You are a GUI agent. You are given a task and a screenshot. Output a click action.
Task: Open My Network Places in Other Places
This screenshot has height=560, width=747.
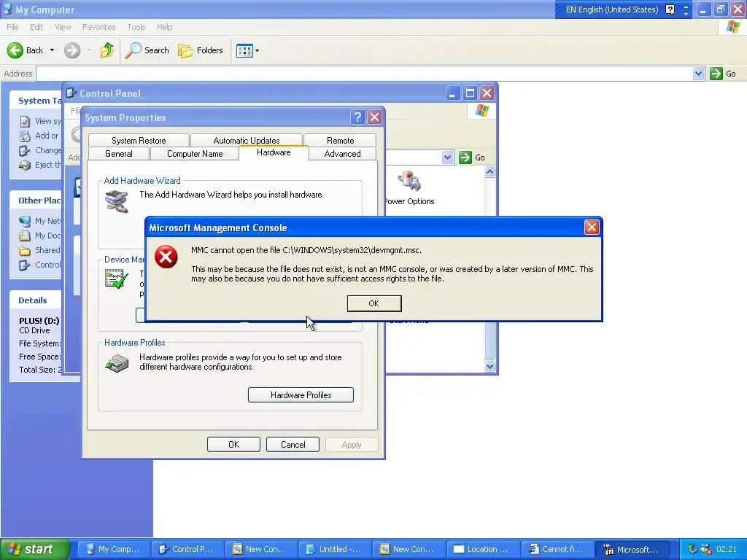click(x=41, y=221)
